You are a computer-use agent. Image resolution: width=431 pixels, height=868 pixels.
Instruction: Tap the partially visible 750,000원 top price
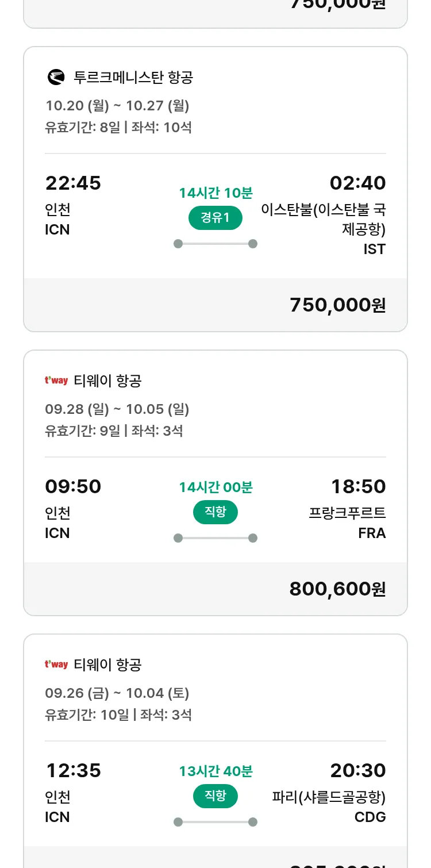[337, 5]
